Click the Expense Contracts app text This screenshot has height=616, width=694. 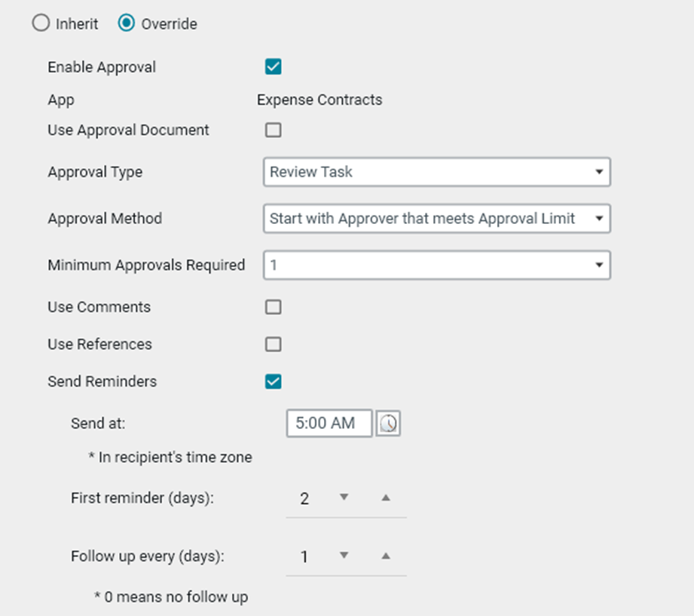pyautogui.click(x=319, y=100)
